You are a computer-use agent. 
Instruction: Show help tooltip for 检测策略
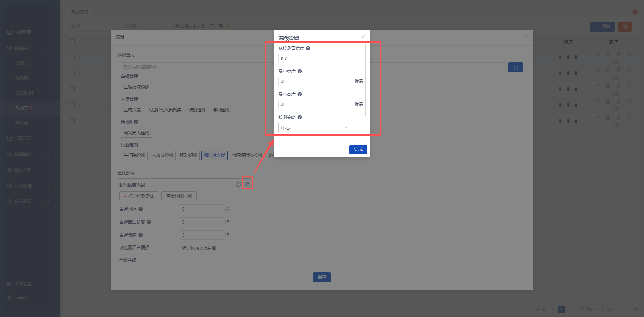point(300,117)
